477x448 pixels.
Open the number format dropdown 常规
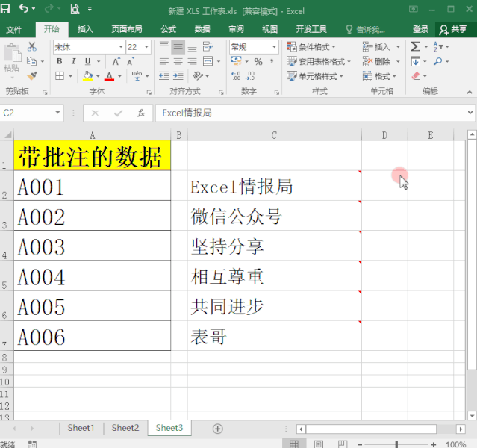274,47
